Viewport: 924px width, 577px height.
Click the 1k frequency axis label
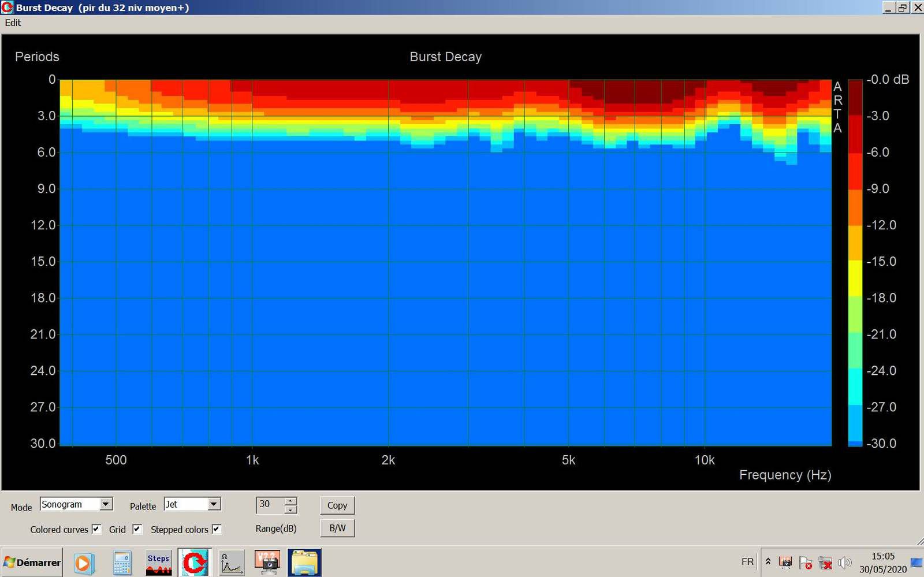tap(252, 460)
